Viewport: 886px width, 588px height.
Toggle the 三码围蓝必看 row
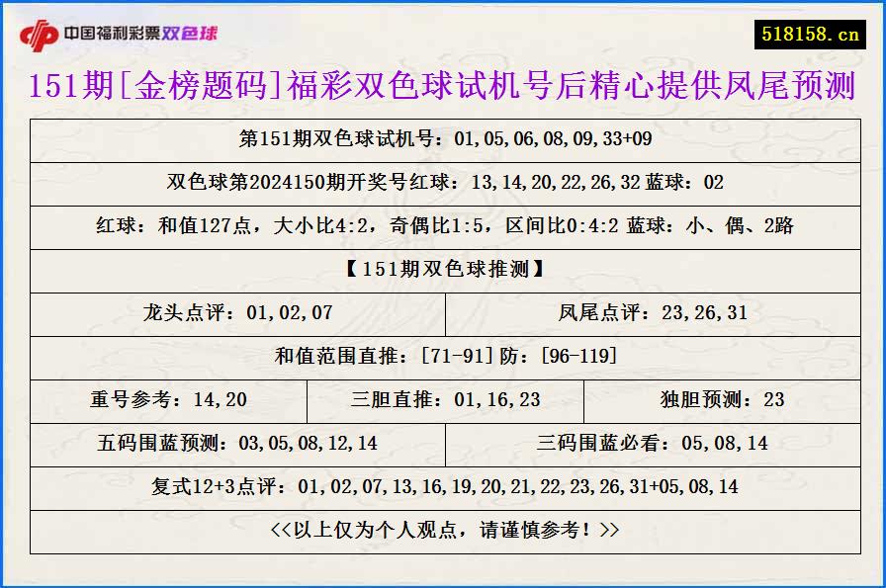(653, 444)
